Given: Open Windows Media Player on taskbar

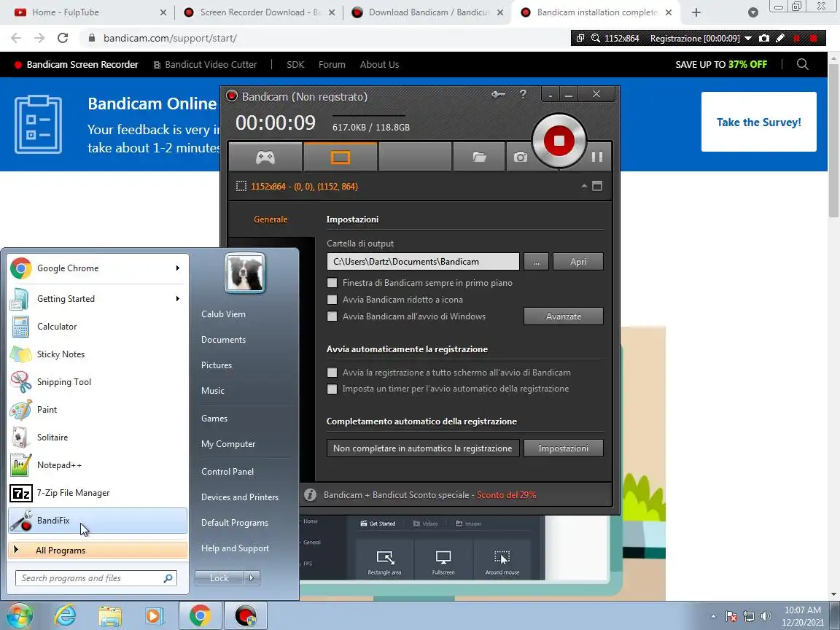Looking at the screenshot, I should pyautogui.click(x=154, y=616).
